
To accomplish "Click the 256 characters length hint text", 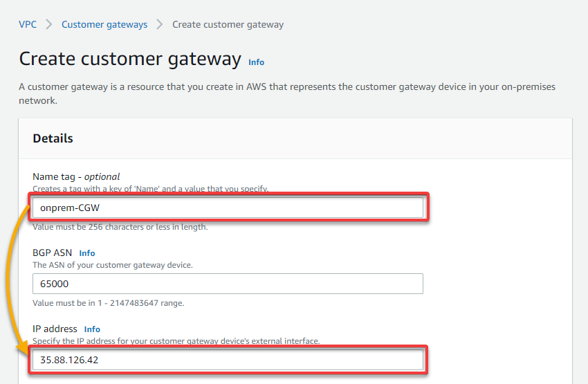I will coord(120,227).
